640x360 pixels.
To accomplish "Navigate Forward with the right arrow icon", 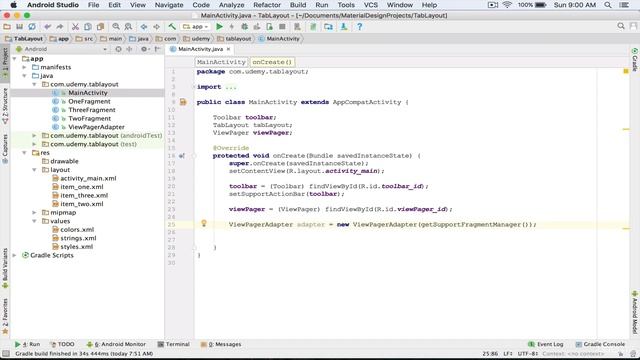I will pos(156,27).
